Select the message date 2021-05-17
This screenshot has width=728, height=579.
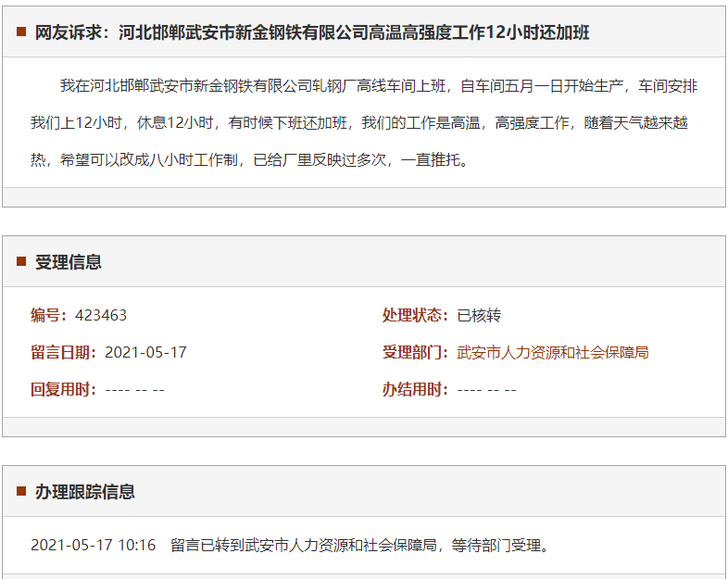click(145, 352)
